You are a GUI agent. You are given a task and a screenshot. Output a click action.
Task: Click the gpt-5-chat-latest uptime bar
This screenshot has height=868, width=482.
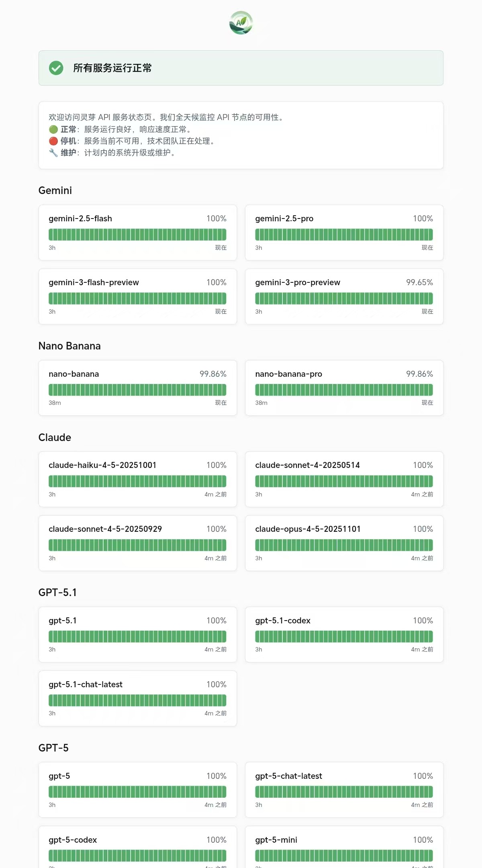[344, 792]
